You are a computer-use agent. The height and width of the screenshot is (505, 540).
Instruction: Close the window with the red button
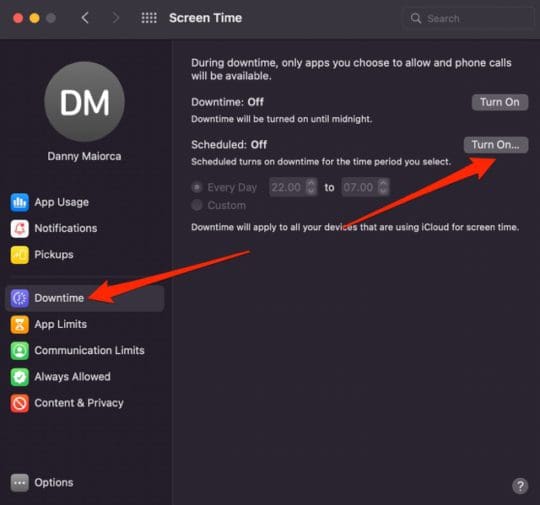click(18, 18)
